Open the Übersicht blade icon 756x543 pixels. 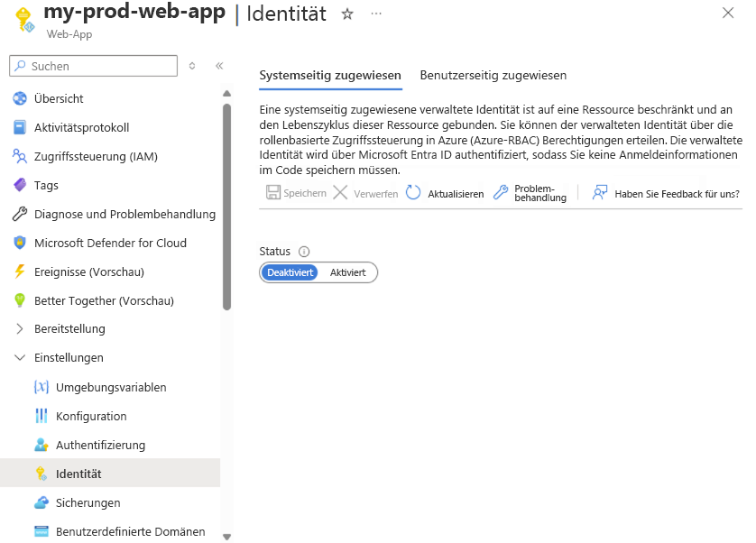click(x=20, y=98)
